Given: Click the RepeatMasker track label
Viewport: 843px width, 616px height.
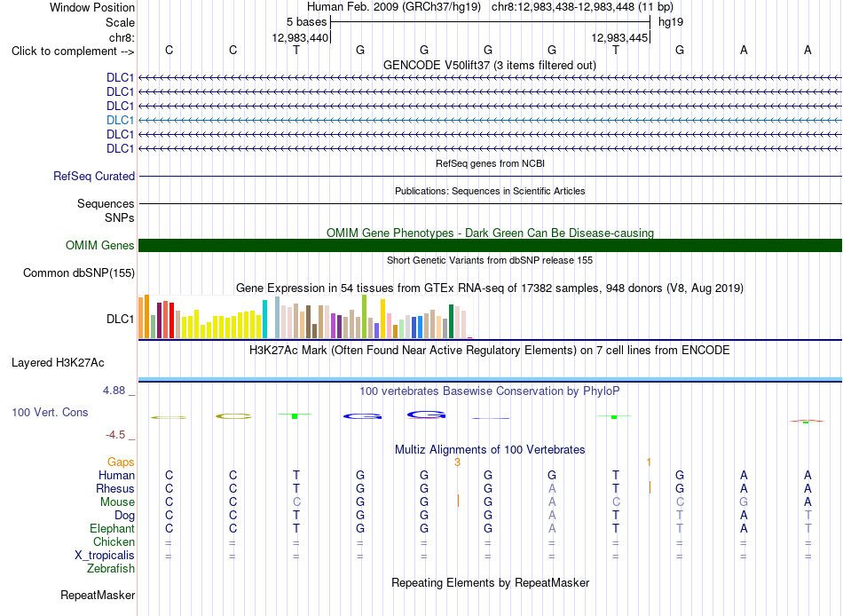Looking at the screenshot, I should (98, 595).
